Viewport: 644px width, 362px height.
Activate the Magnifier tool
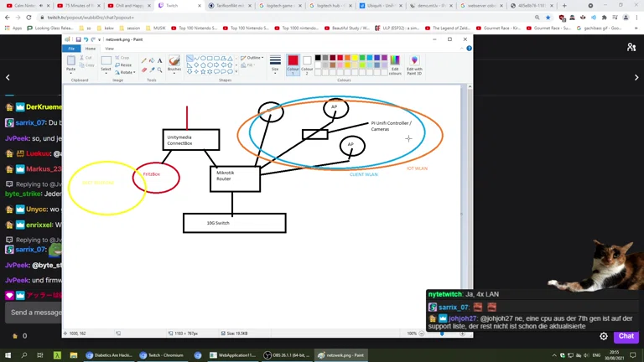(159, 70)
